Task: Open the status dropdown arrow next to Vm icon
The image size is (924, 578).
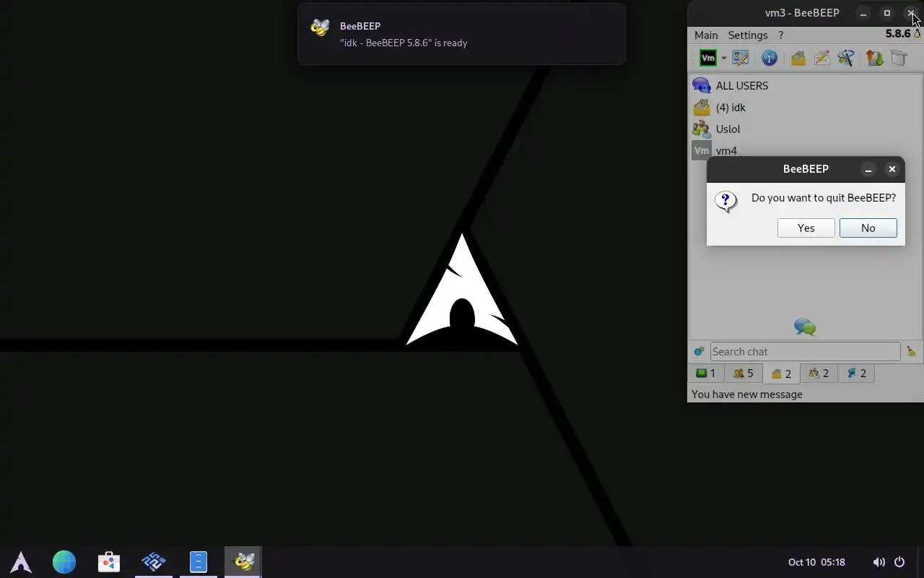Action: [723, 59]
